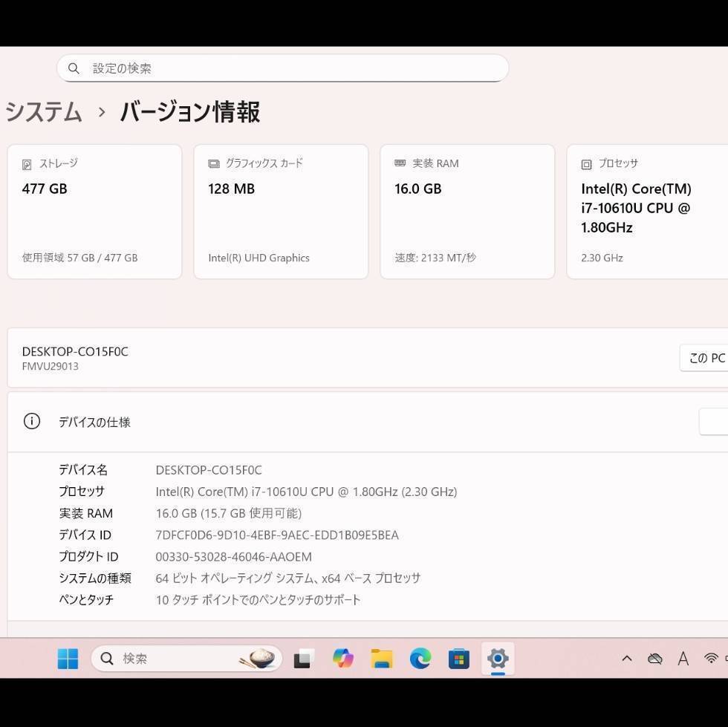
Task: Click システム breadcrumb to go back
Action: coord(43,112)
